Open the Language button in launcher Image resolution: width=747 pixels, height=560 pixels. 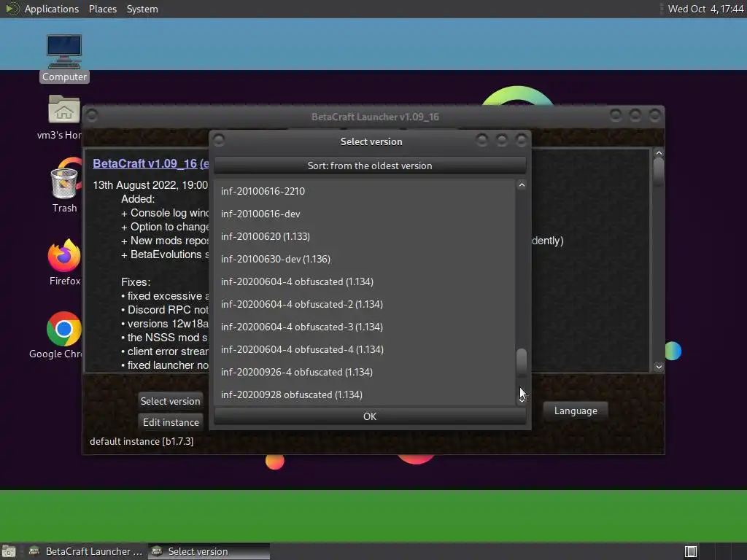(x=576, y=411)
